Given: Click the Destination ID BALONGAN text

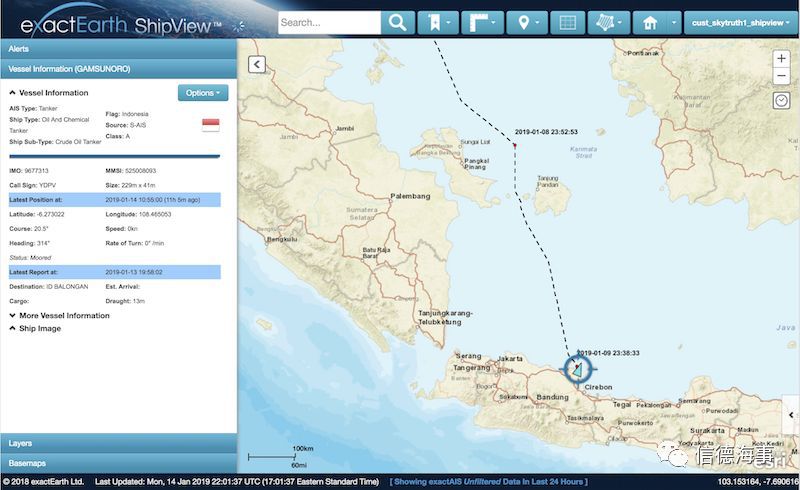Looking at the screenshot, I should tap(48, 287).
